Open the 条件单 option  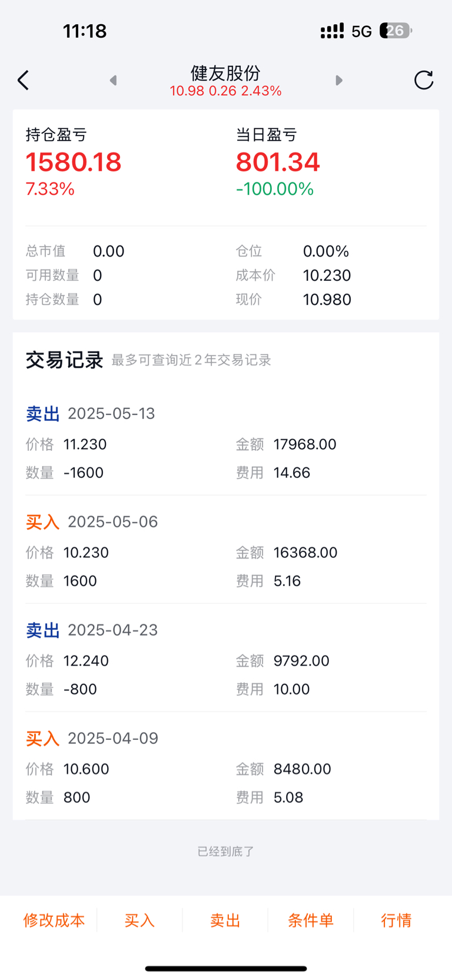[311, 920]
